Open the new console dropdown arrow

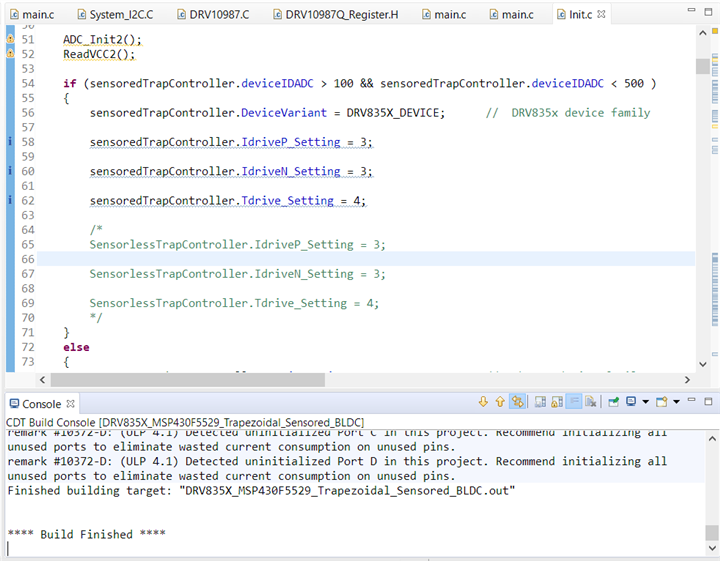tap(676, 402)
